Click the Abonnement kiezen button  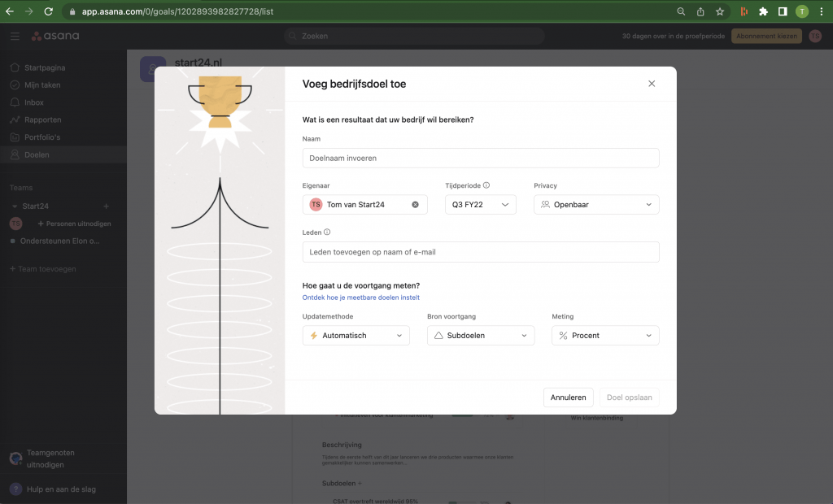(x=766, y=36)
